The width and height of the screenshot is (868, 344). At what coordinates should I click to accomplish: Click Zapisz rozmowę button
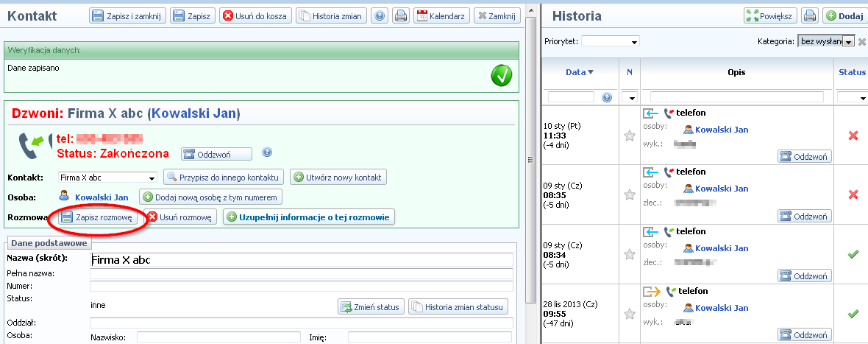(x=98, y=217)
